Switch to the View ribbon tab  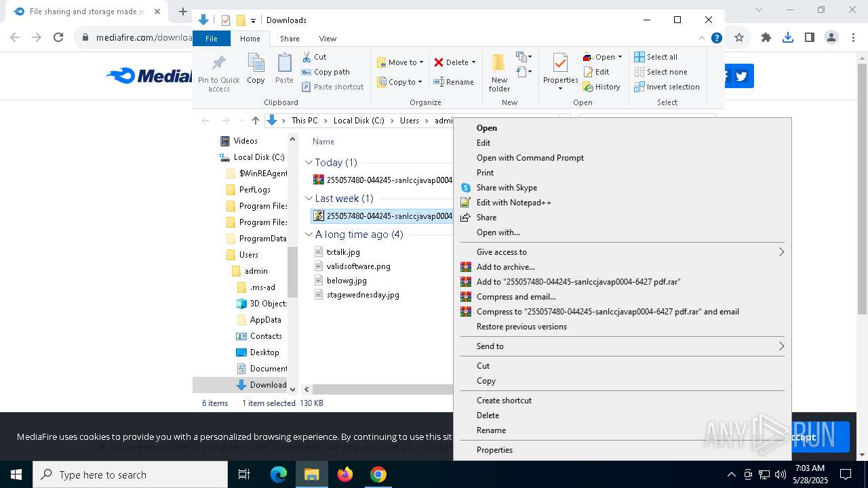coord(328,39)
